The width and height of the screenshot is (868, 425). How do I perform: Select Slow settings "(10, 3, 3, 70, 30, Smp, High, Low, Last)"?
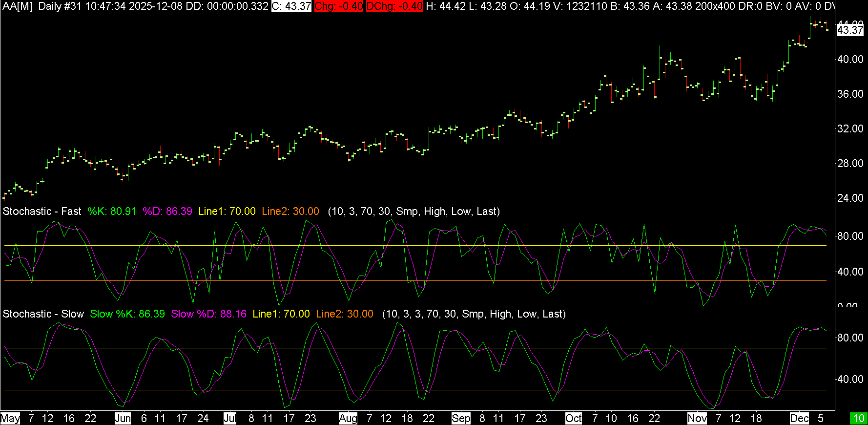click(x=474, y=314)
